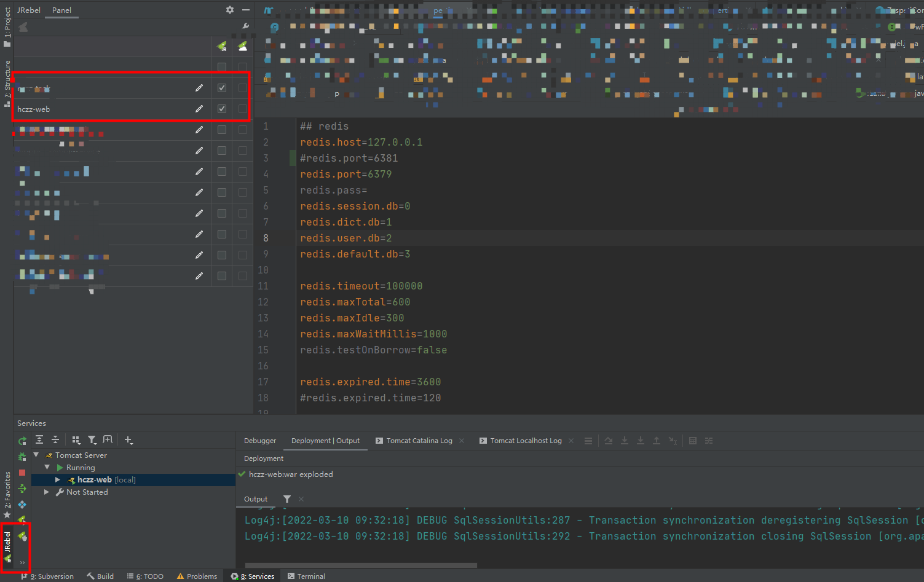Click the horizontal scrollbar in Output console
This screenshot has width=924, height=582.
point(361,565)
